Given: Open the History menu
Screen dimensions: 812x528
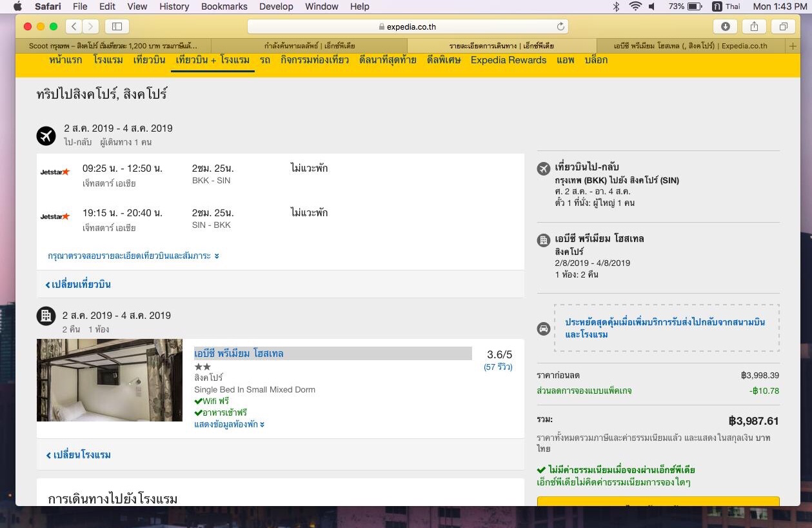Looking at the screenshot, I should click(174, 6).
